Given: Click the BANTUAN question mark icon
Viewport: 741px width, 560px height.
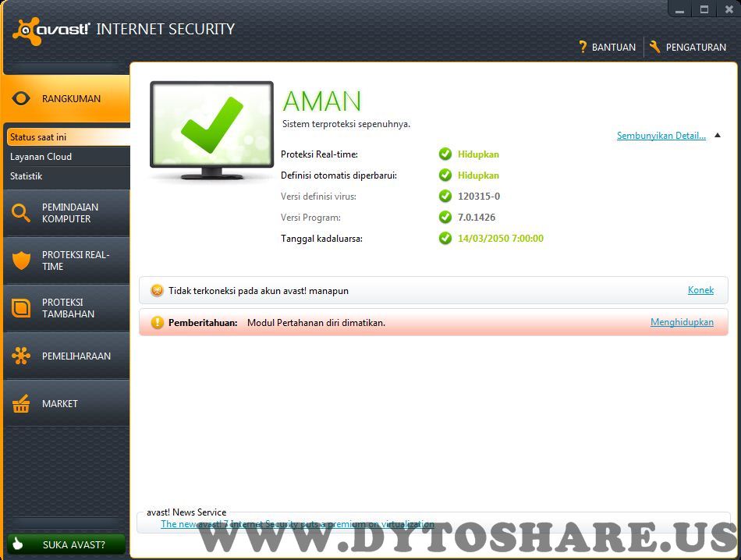Looking at the screenshot, I should tap(582, 47).
